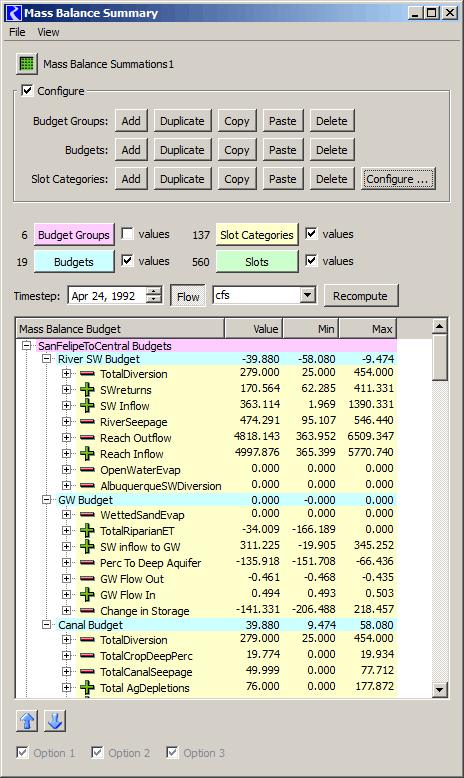Screen dimensions: 464x778
Task: Toggle values checkbox next to Slots
Action: click(311, 260)
